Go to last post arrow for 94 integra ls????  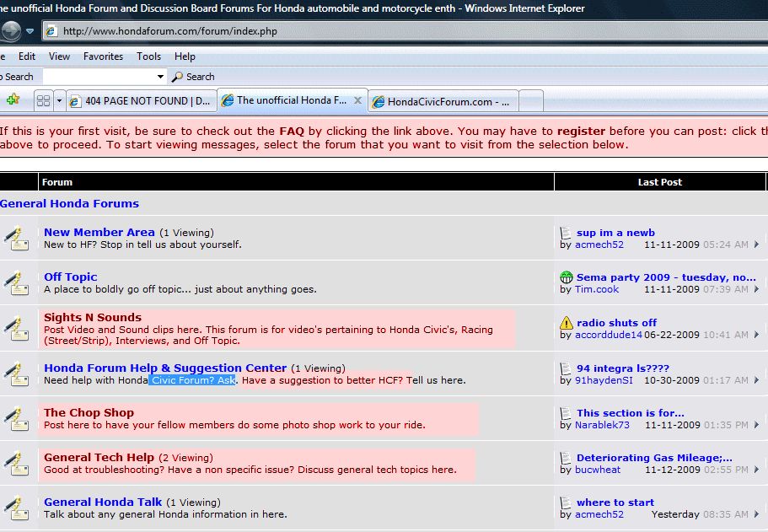pyautogui.click(x=757, y=380)
